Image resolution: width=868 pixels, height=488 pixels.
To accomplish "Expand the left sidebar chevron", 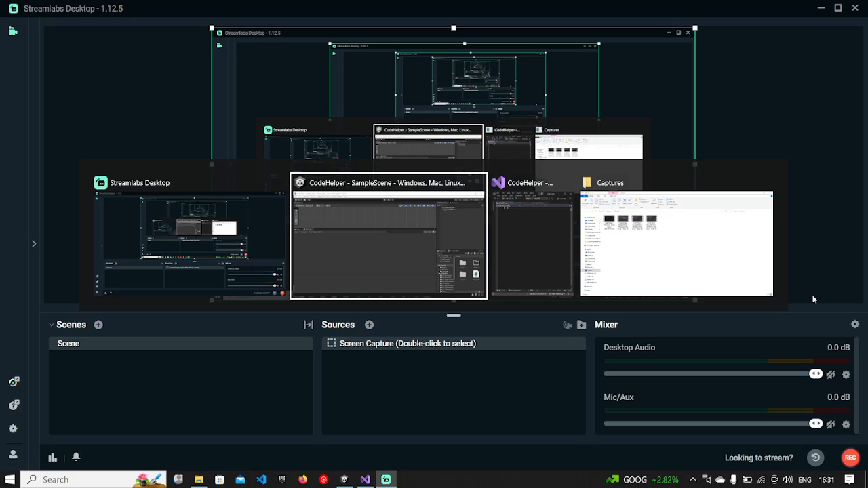I will coord(34,243).
